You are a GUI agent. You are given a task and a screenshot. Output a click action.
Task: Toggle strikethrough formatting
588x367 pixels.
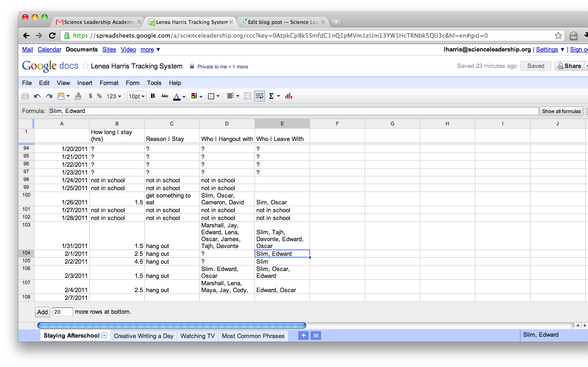coord(164,96)
